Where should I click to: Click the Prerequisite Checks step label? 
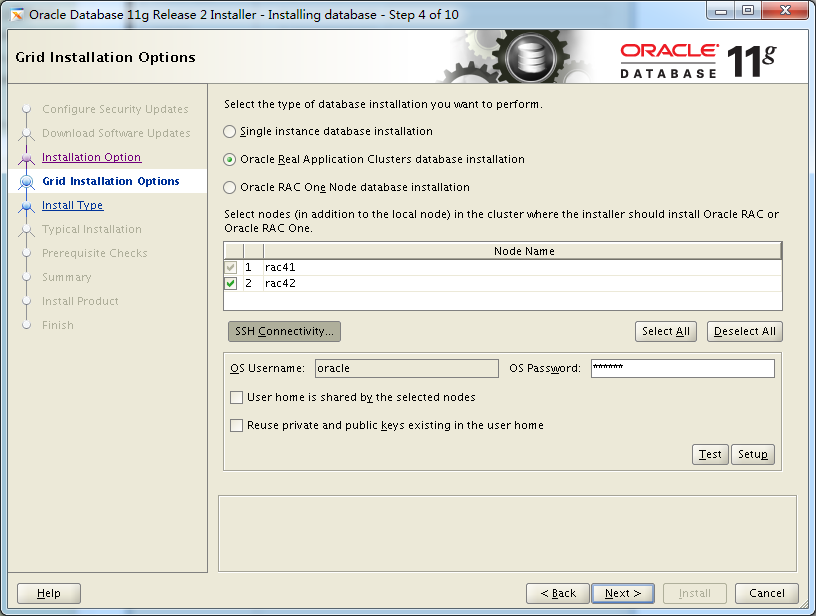pos(95,253)
